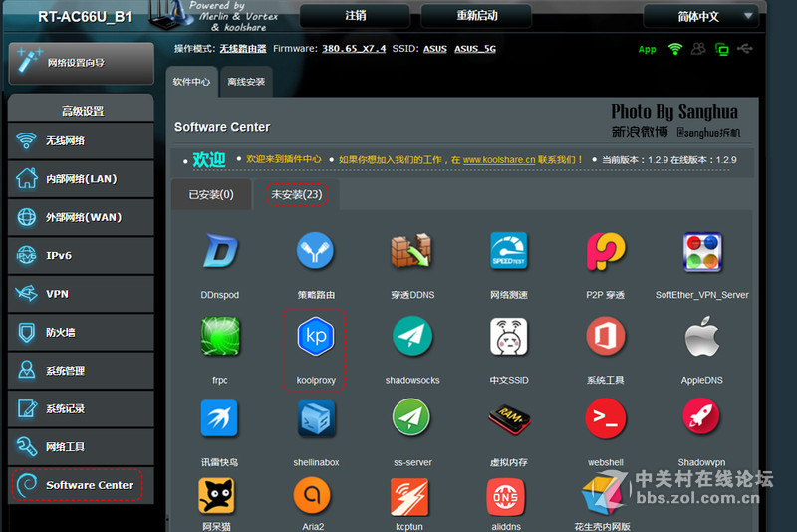The image size is (797, 532).
Task: Open IPv6 settings in the sidebar
Action: click(x=81, y=256)
